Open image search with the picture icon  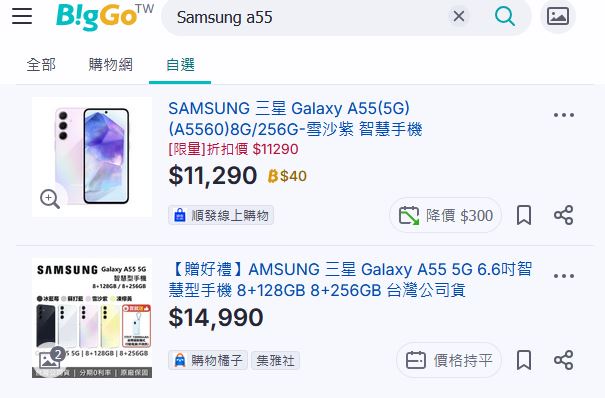[558, 16]
